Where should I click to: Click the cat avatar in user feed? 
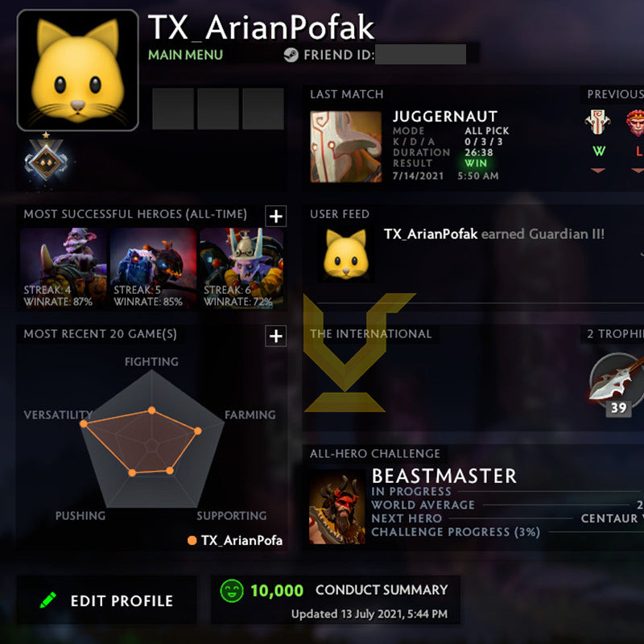pos(346,254)
